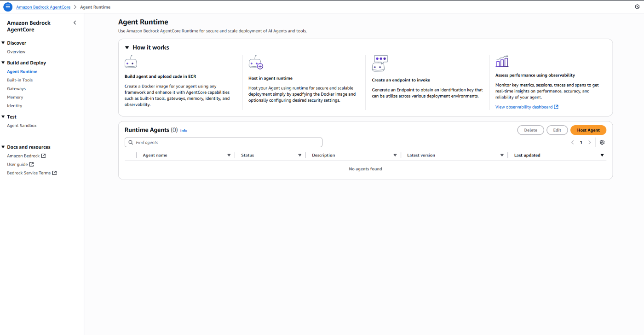Click the observability dashboard external link icon
Image resolution: width=644 pixels, height=335 pixels.
(x=556, y=107)
